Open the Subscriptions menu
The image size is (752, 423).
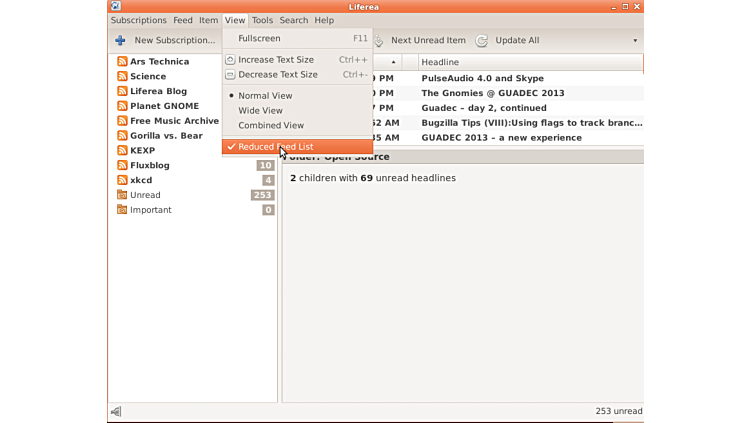(138, 20)
